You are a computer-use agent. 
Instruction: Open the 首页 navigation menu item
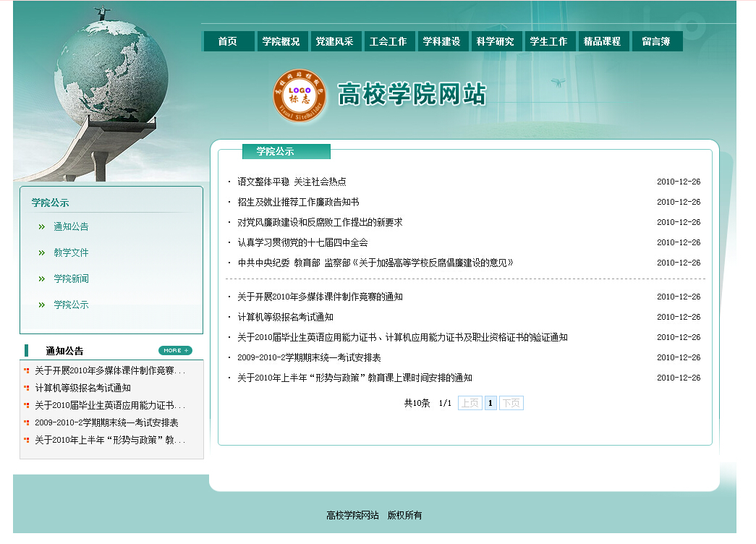[x=228, y=42]
